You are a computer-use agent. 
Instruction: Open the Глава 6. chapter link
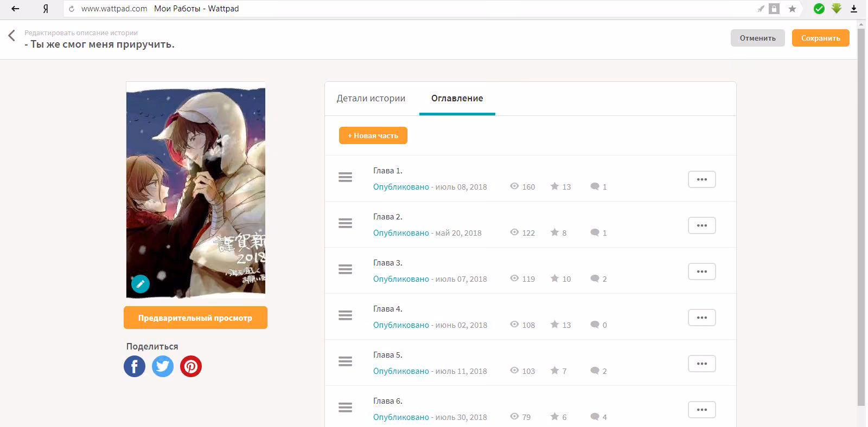pos(388,401)
